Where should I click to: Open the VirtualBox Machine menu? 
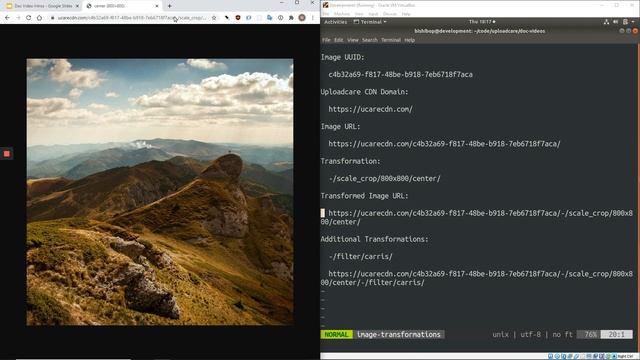point(342,14)
